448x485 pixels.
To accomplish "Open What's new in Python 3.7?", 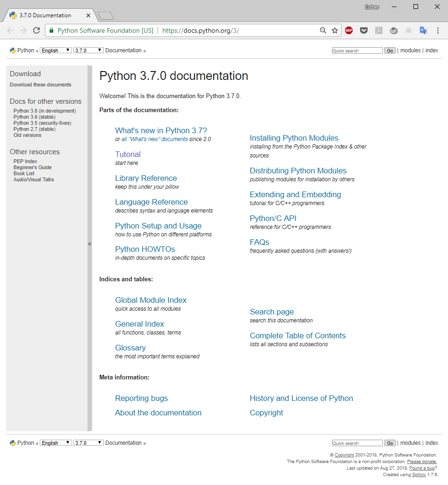I will click(x=161, y=130).
